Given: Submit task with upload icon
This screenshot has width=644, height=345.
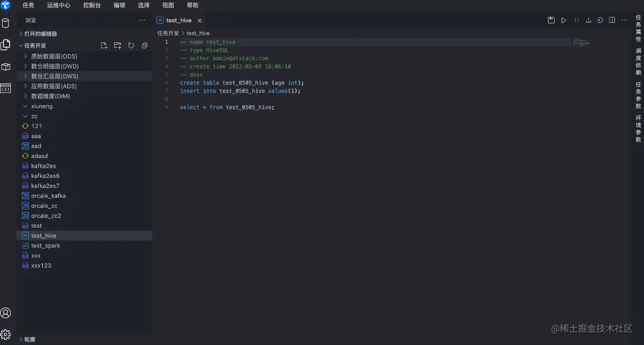Looking at the screenshot, I should pos(589,20).
